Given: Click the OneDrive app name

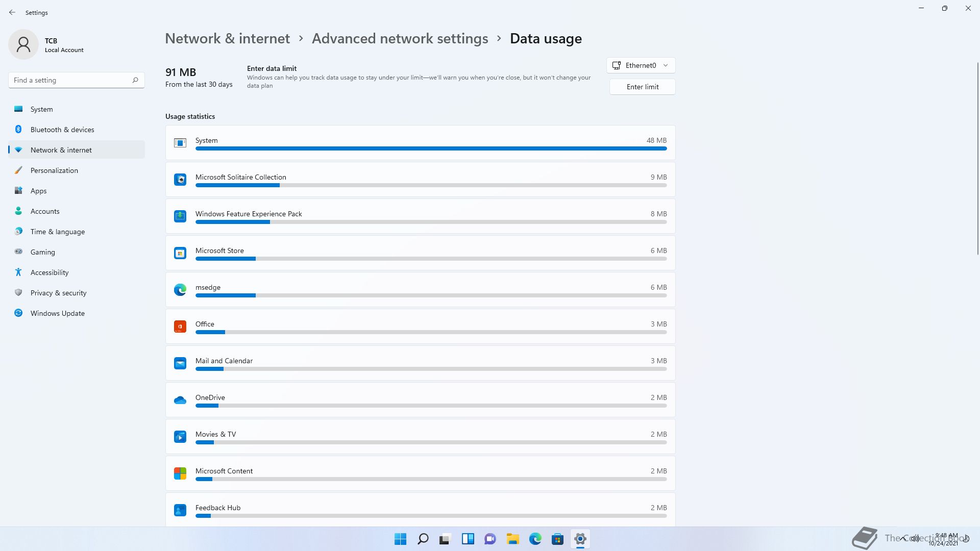Looking at the screenshot, I should pos(210,397).
